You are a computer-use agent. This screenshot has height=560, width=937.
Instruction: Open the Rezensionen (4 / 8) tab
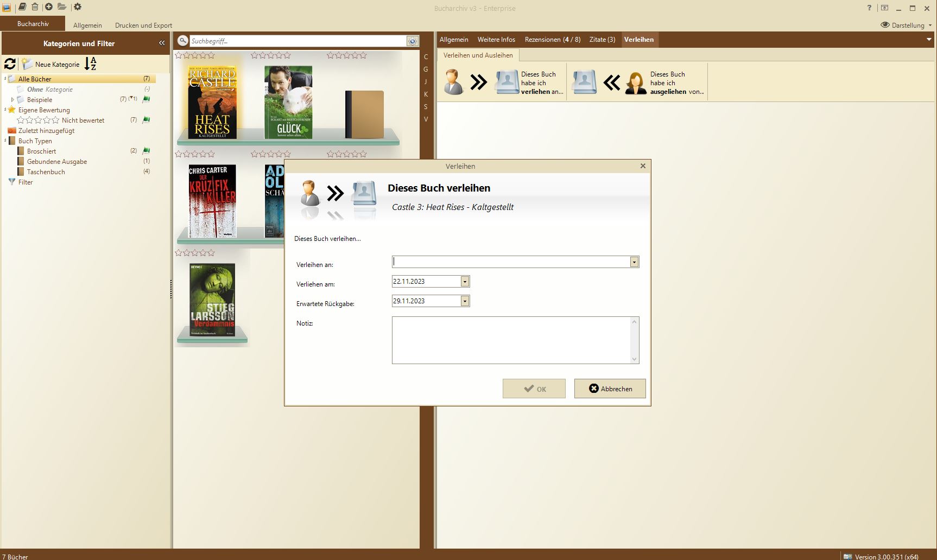tap(552, 40)
